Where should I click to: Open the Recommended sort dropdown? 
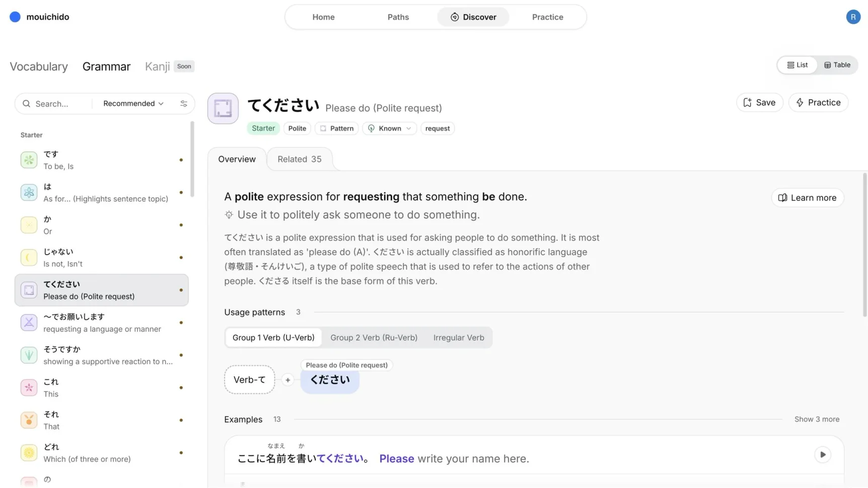tap(133, 104)
